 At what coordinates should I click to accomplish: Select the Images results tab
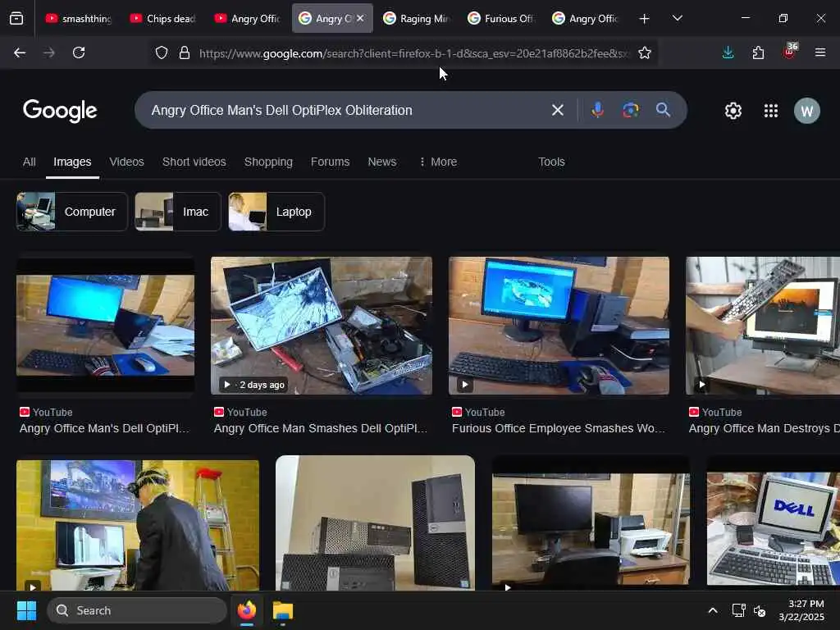pos(72,162)
